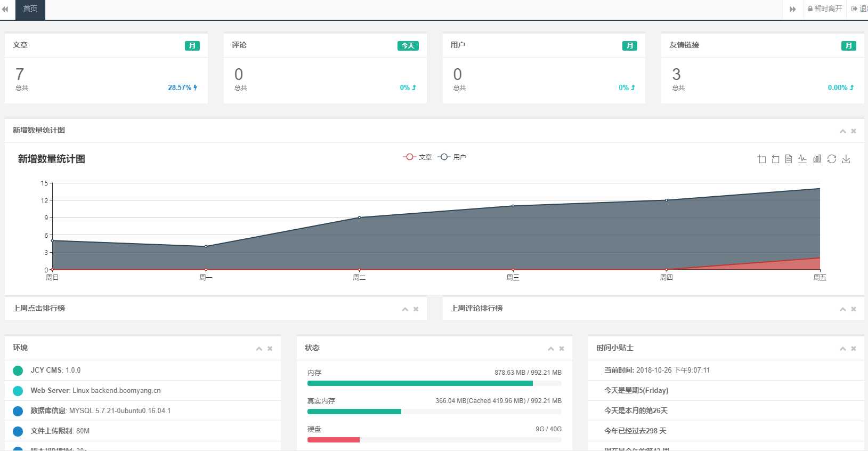868x451 pixels.
Task: Click the blue status dot beside 文件上传限制
Action: pos(18,431)
